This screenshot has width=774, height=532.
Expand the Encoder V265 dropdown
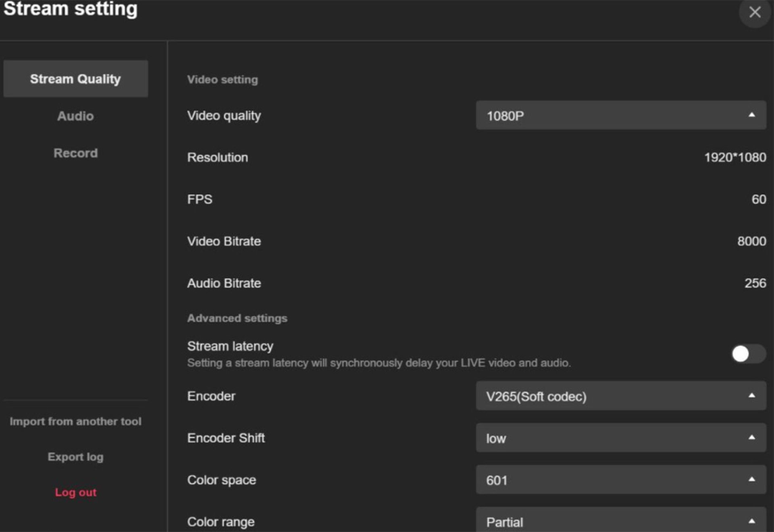(620, 396)
